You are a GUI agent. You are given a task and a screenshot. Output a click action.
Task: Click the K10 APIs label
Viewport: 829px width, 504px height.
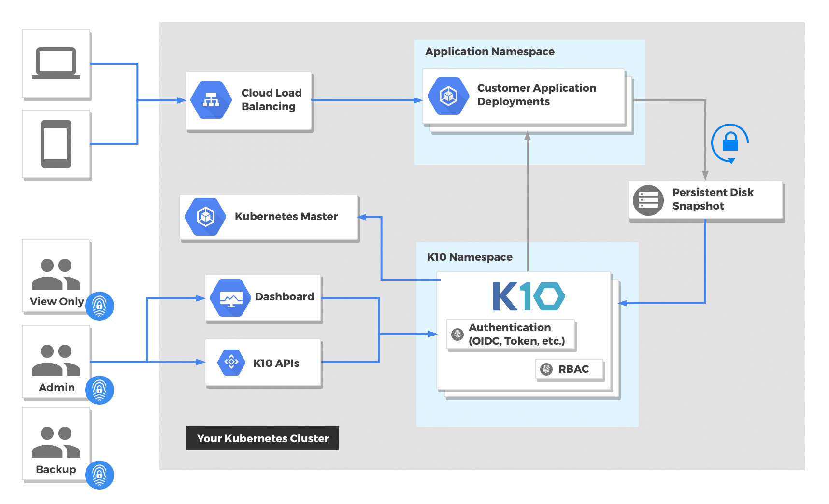click(x=276, y=363)
